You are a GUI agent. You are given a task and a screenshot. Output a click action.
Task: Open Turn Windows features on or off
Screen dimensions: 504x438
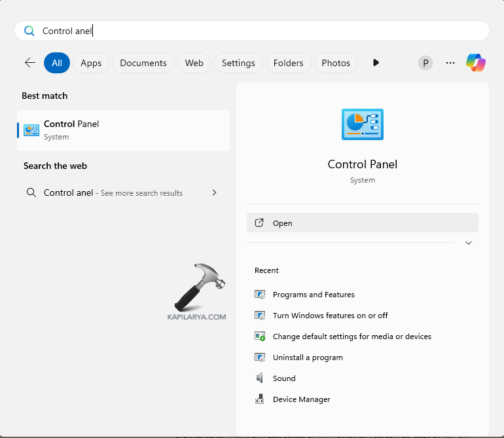330,316
